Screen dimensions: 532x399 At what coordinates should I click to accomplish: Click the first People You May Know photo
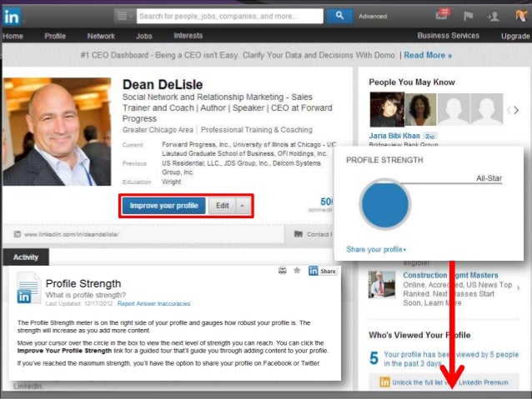(x=387, y=109)
